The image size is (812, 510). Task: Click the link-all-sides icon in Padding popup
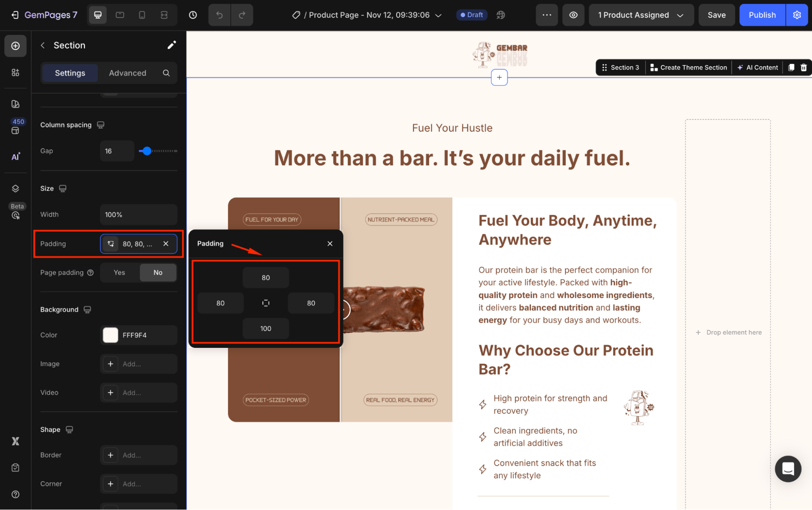click(266, 303)
